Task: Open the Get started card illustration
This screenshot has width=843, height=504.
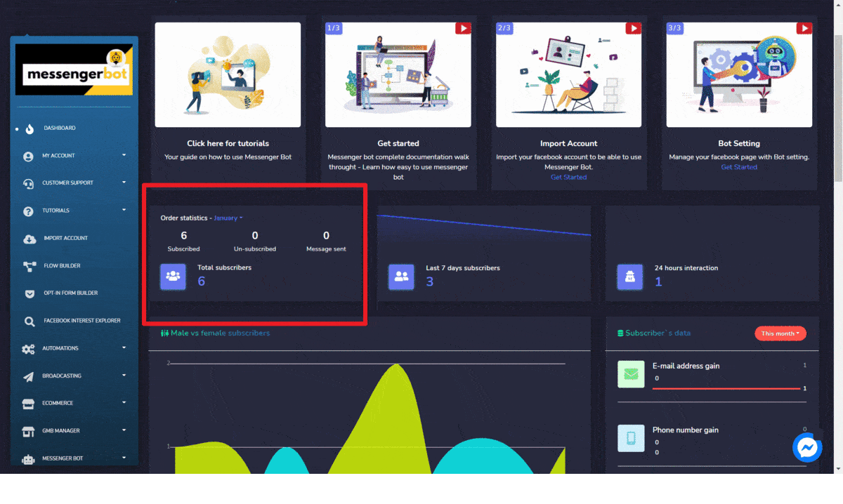Action: tap(398, 74)
